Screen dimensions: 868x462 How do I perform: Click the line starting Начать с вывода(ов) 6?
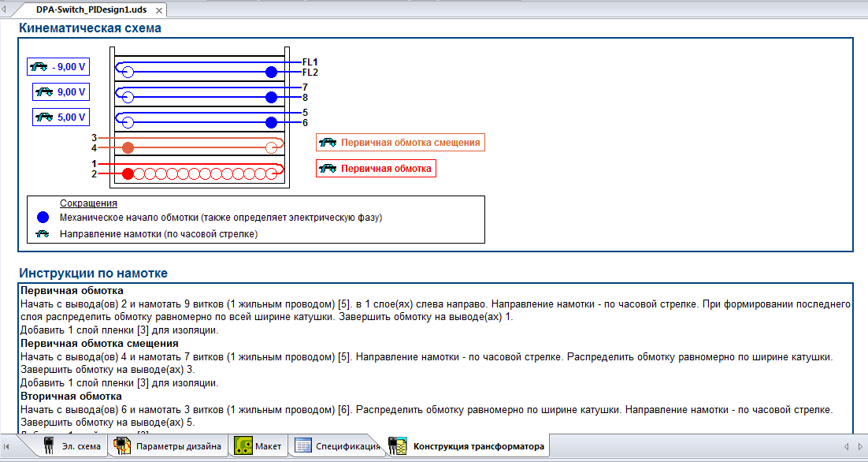tap(426, 410)
